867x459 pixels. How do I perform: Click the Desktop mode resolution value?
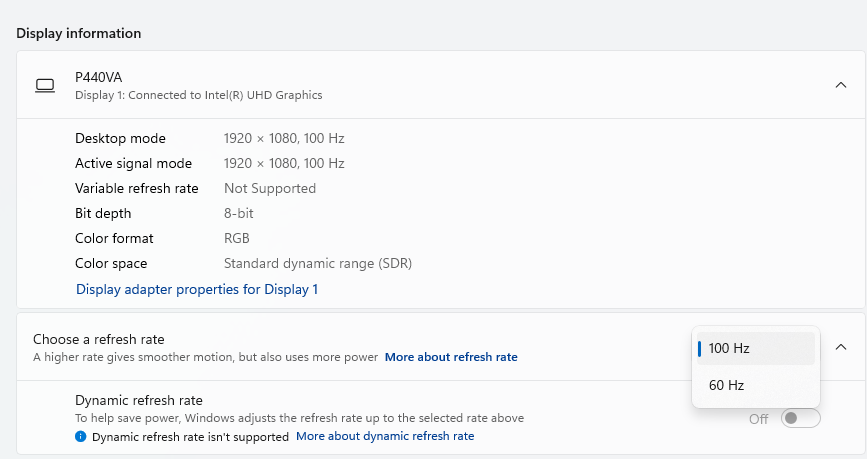click(284, 138)
